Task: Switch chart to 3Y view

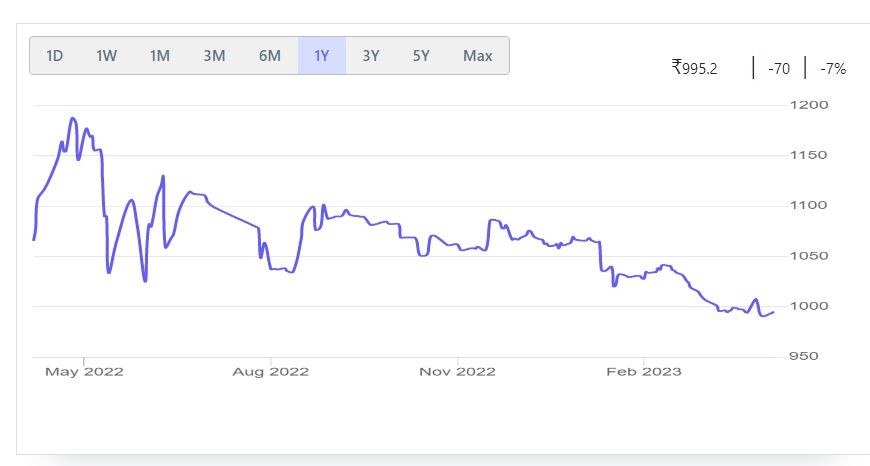Action: click(x=371, y=55)
